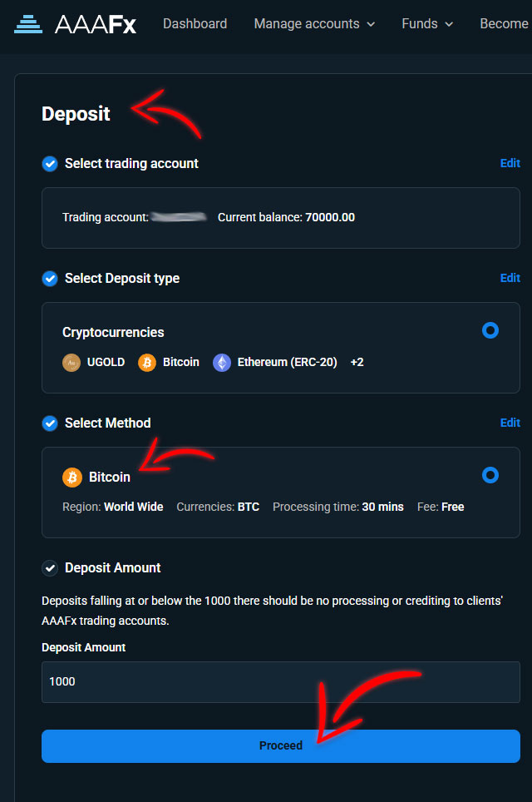Viewport: 532px width, 802px height.
Task: Click the checkmark beside Deposit Amount
Action: click(50, 568)
